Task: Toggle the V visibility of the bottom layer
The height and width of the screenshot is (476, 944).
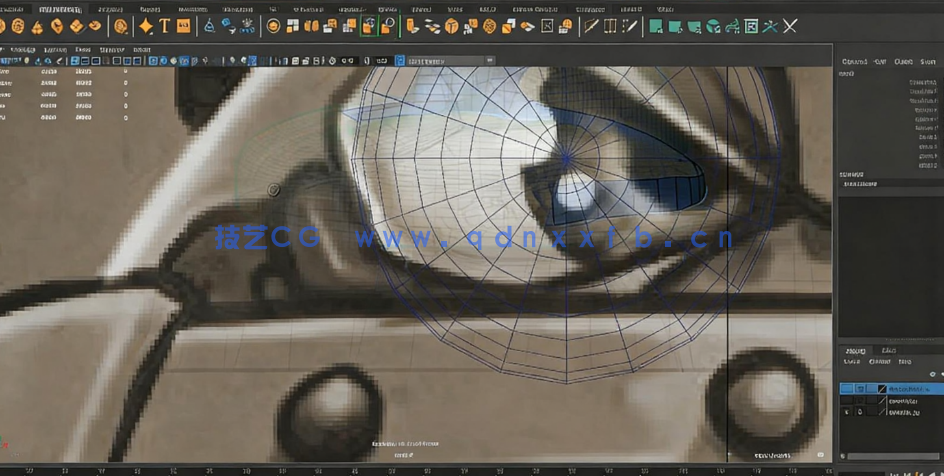Action: coord(847,412)
